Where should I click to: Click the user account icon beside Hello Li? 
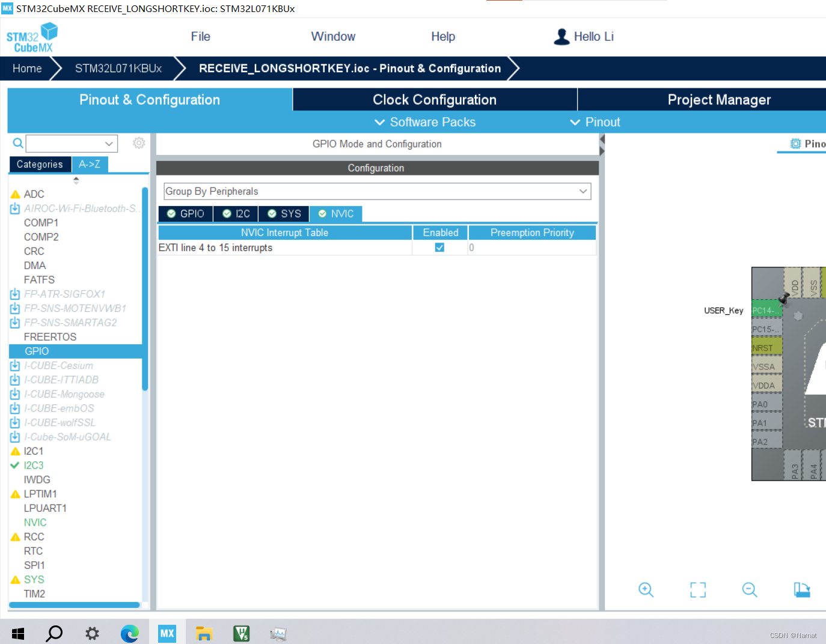(x=561, y=37)
